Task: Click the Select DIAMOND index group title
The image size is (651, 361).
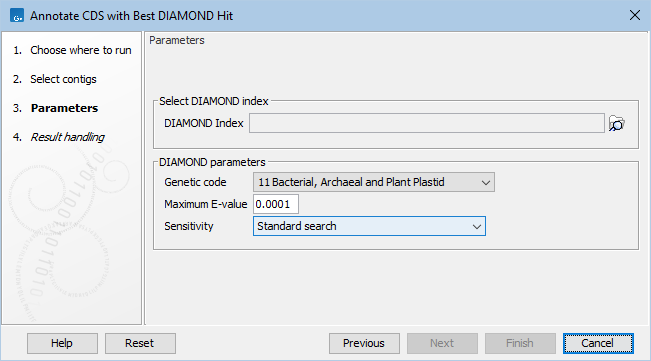Action: point(213,101)
